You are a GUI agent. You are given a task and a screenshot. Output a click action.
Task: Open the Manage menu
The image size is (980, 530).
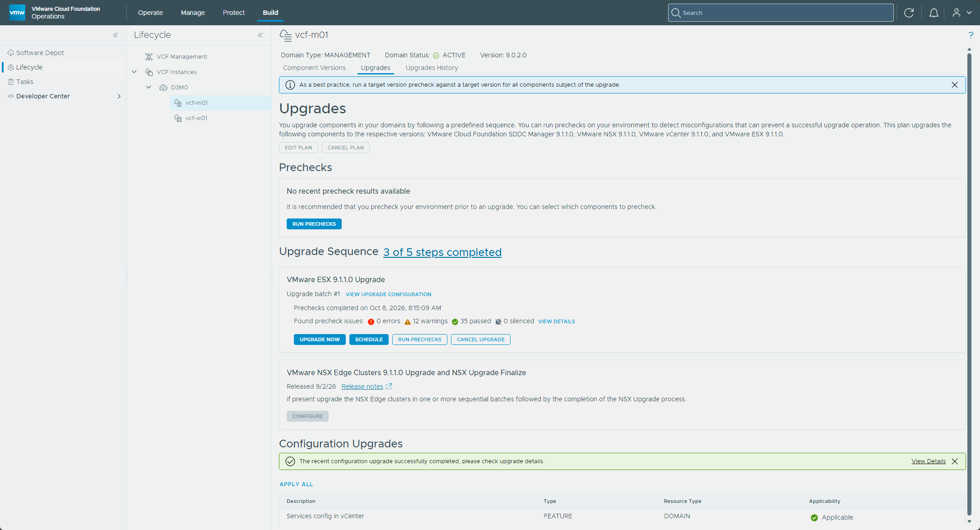[x=193, y=13]
